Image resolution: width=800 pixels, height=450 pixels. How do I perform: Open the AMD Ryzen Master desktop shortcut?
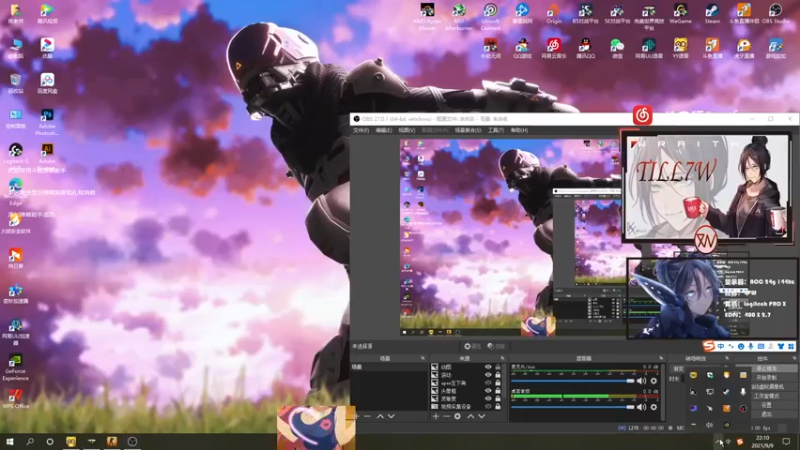428,16
